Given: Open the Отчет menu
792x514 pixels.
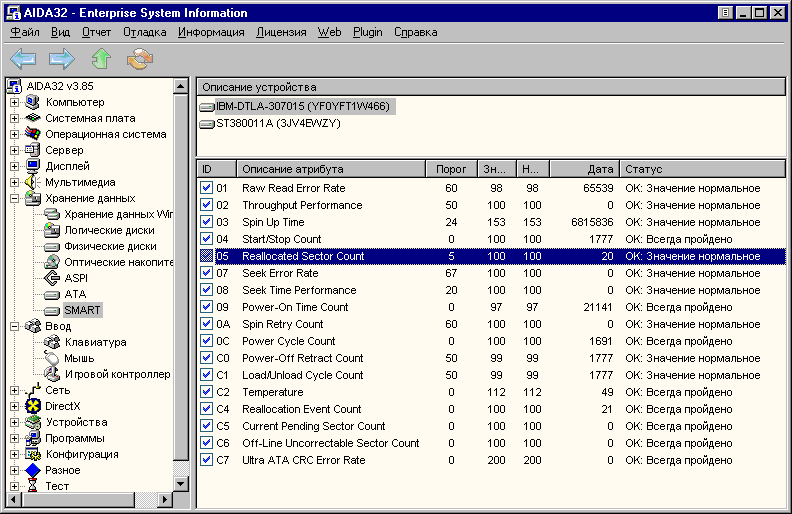Looking at the screenshot, I should [96, 32].
